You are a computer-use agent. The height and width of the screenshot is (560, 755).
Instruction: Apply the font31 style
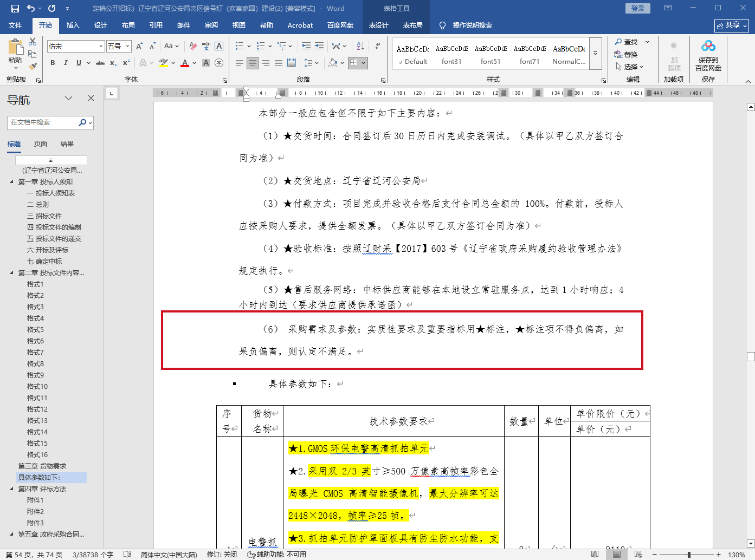pos(451,54)
